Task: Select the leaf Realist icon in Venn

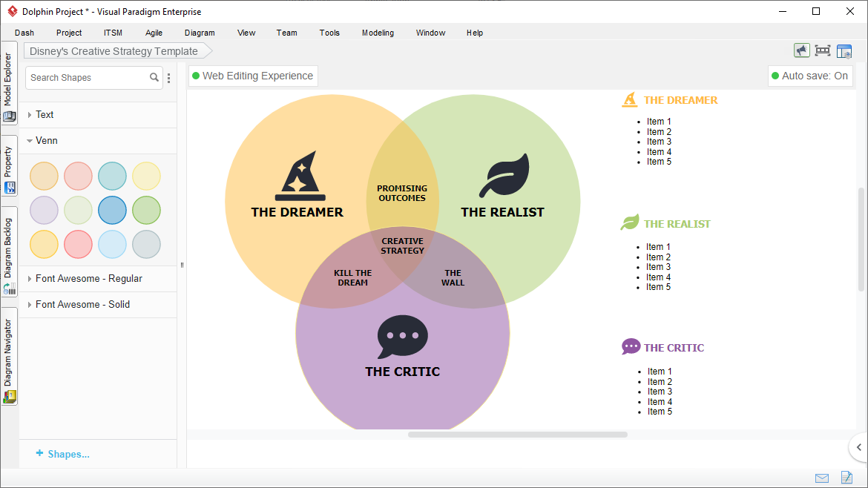Action: point(504,175)
